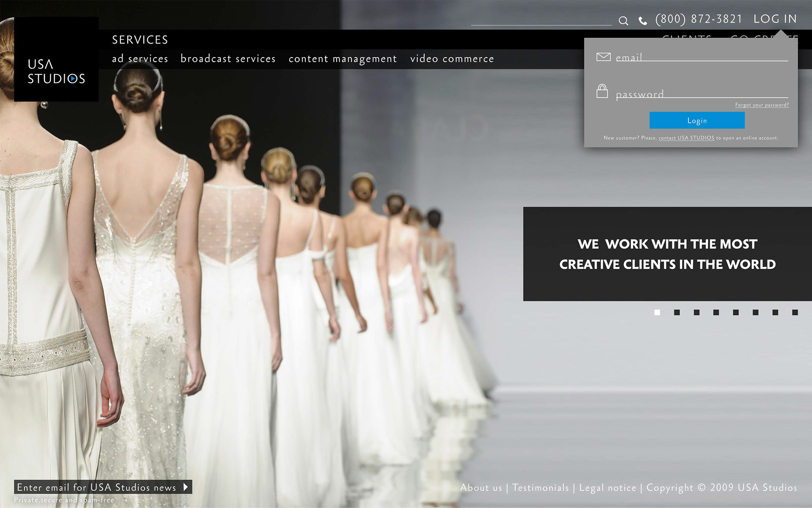Select the fourth slideshow dot
The image size is (812, 508).
[716, 312]
